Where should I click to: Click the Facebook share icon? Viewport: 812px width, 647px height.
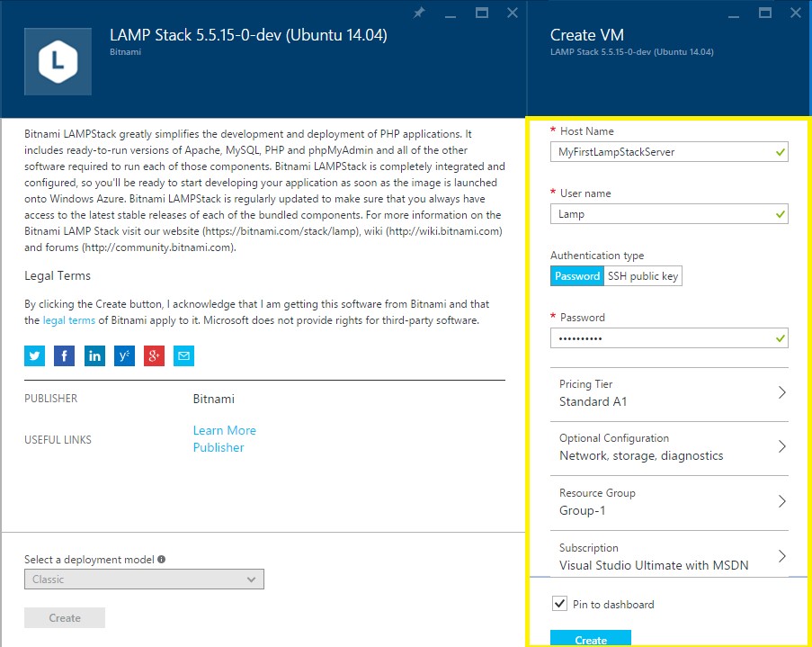coord(64,356)
